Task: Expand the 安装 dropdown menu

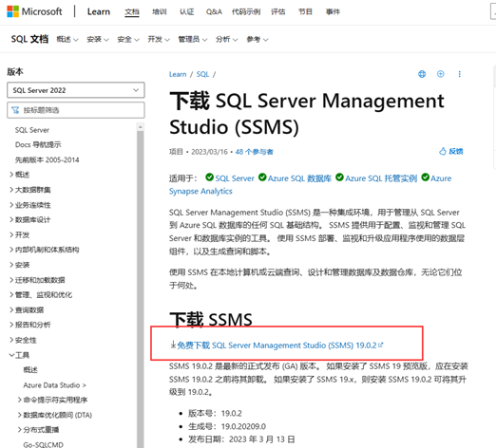Action: [x=98, y=39]
